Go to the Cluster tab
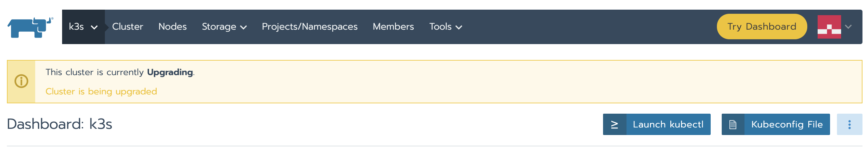 [128, 27]
